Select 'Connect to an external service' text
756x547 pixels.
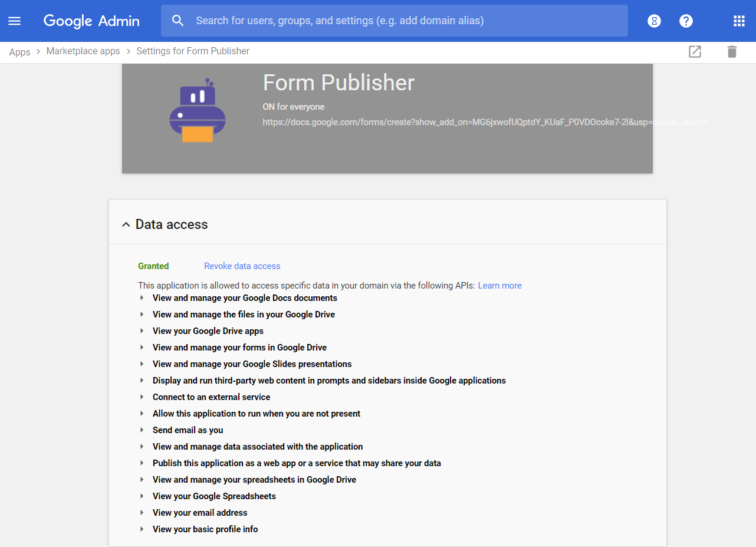tap(211, 397)
